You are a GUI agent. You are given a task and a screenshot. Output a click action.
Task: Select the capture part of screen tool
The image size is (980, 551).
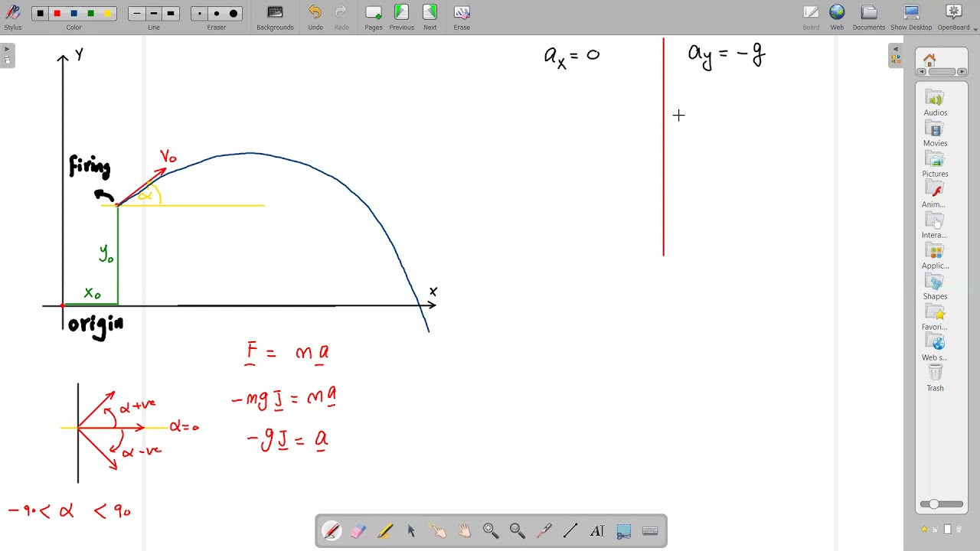click(624, 531)
